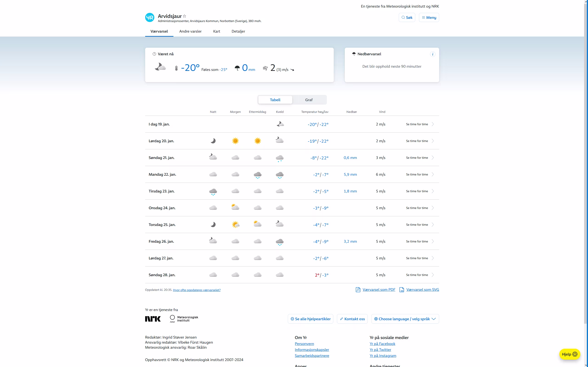
Task: Switch to the Kart tab
Action: [217, 31]
